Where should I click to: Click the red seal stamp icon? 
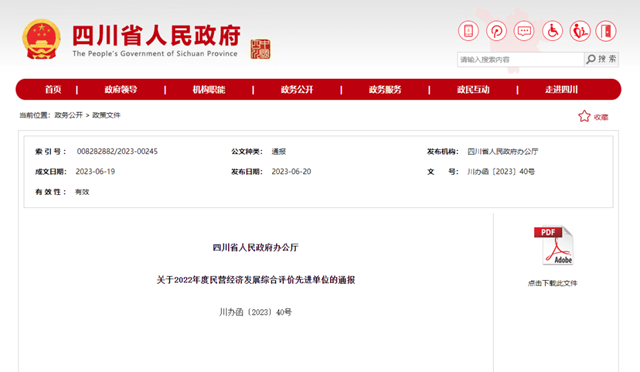(x=260, y=49)
